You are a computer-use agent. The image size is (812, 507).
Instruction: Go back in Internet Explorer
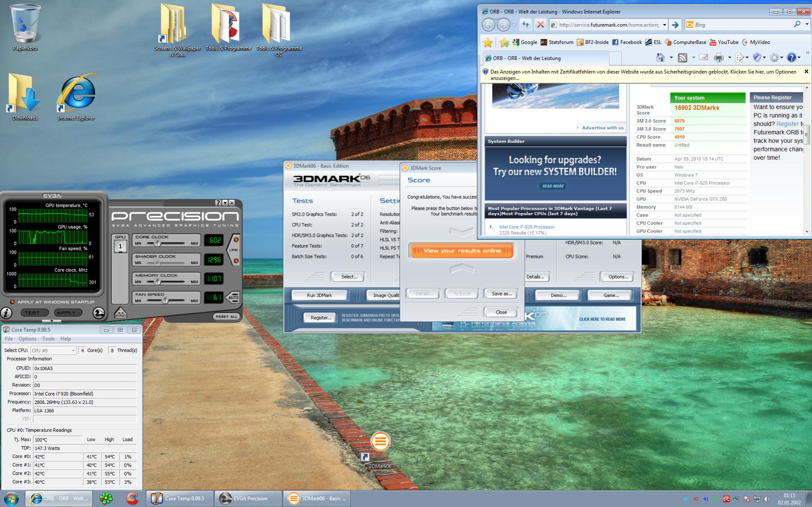coord(488,25)
